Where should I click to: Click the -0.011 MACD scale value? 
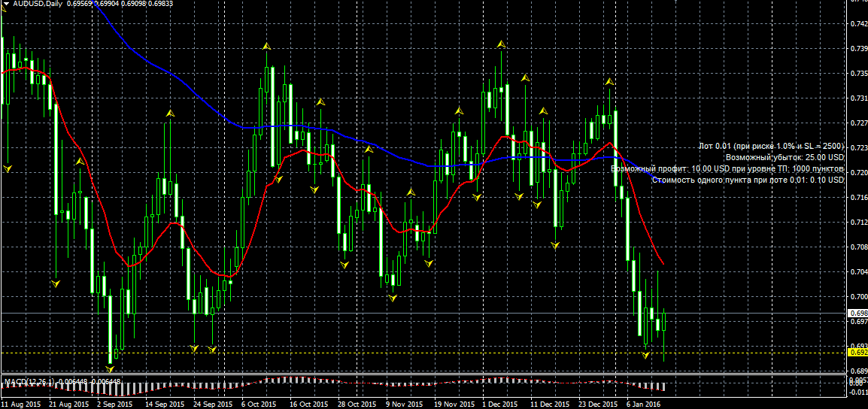pyautogui.click(x=857, y=392)
